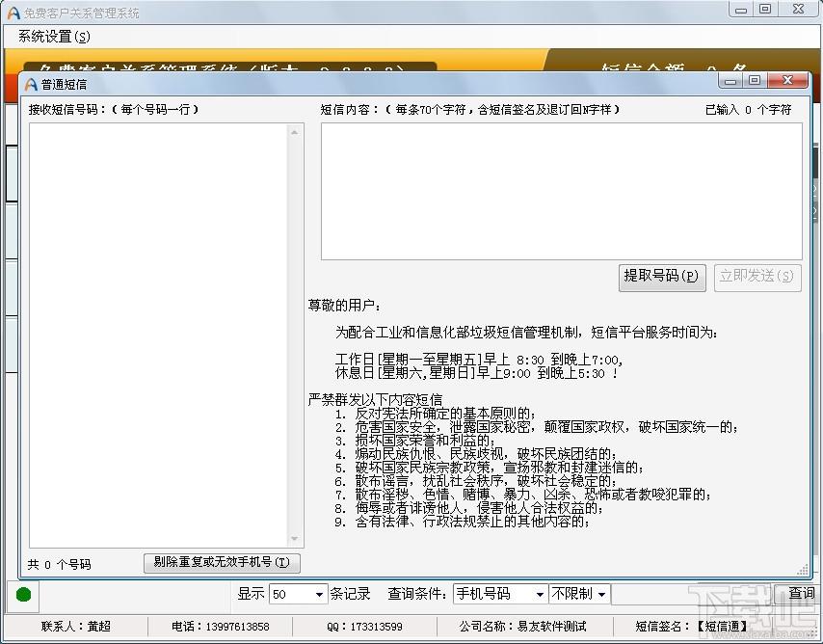Click the 共 0 个号码 count label

click(60, 564)
